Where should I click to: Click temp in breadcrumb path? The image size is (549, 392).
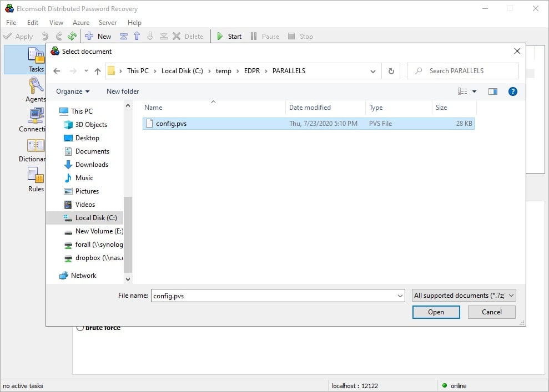(x=223, y=71)
